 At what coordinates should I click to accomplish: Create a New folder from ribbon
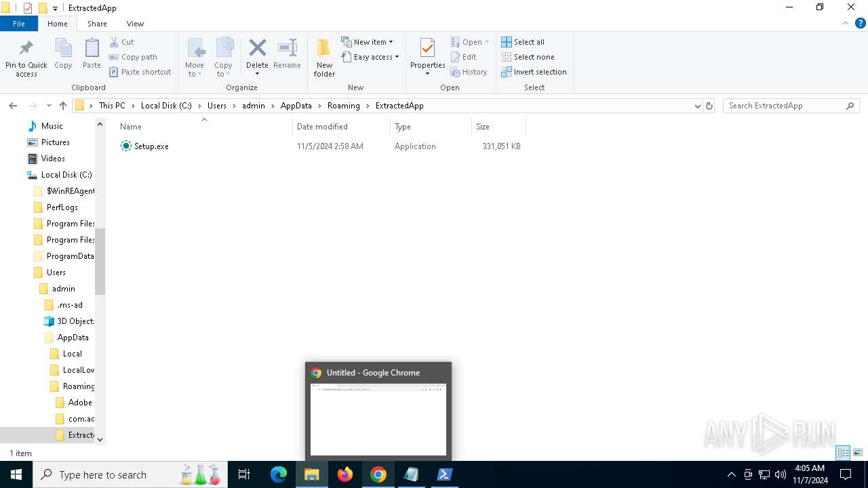pyautogui.click(x=324, y=58)
